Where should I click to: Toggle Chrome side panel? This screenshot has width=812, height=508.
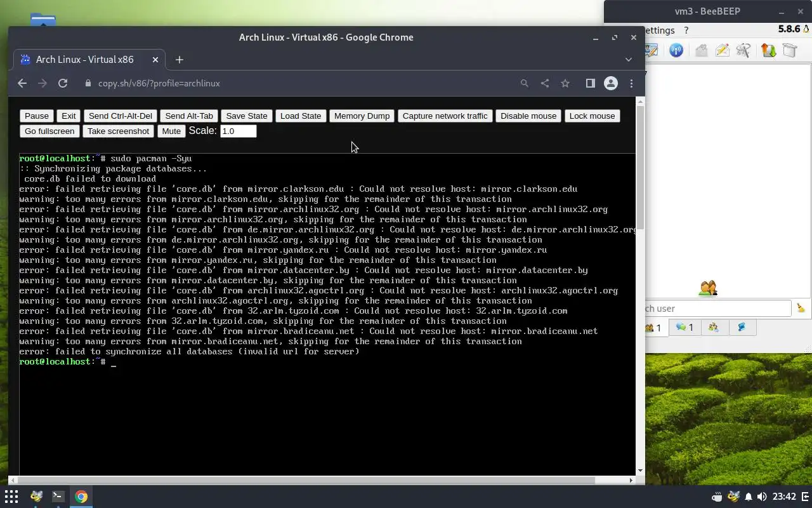pos(590,83)
